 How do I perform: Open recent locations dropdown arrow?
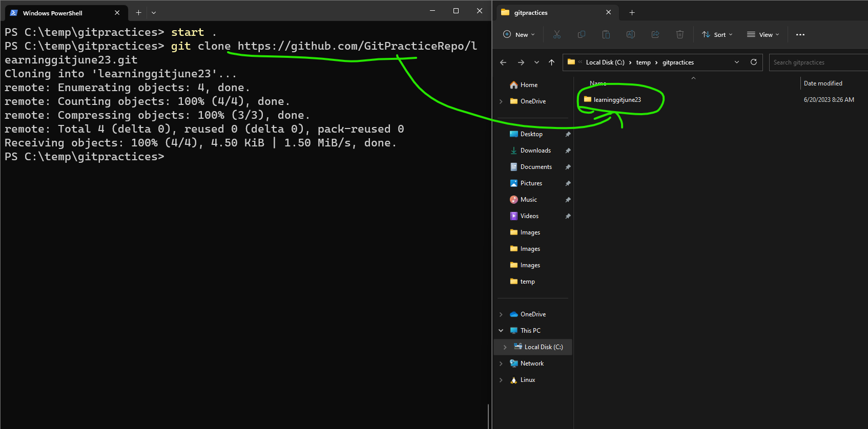tap(536, 62)
